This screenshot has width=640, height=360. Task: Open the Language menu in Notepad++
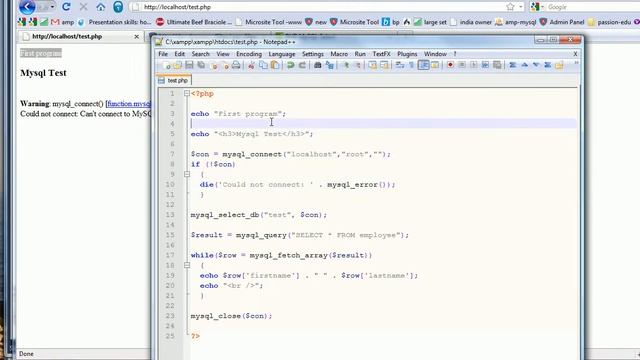[x=282, y=54]
